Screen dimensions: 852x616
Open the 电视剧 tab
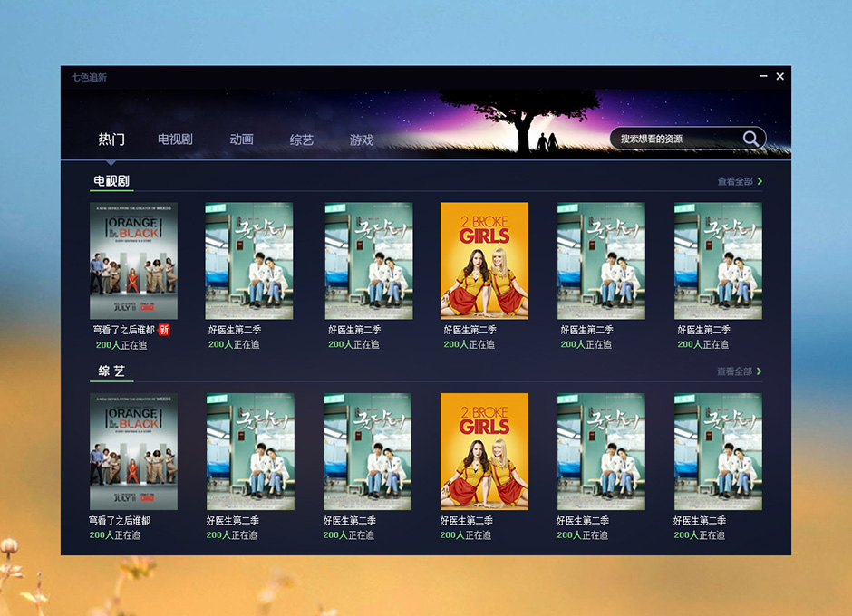(175, 140)
